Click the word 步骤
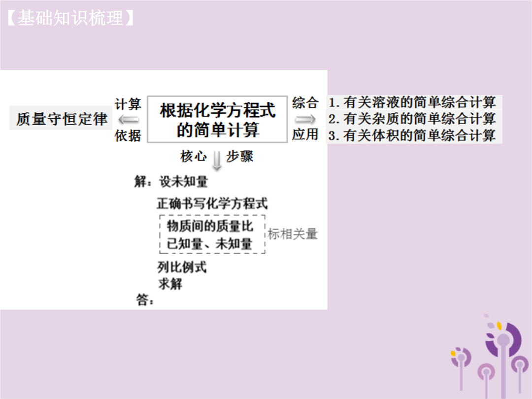Image resolution: width=532 pixels, height=399 pixels. [239, 157]
